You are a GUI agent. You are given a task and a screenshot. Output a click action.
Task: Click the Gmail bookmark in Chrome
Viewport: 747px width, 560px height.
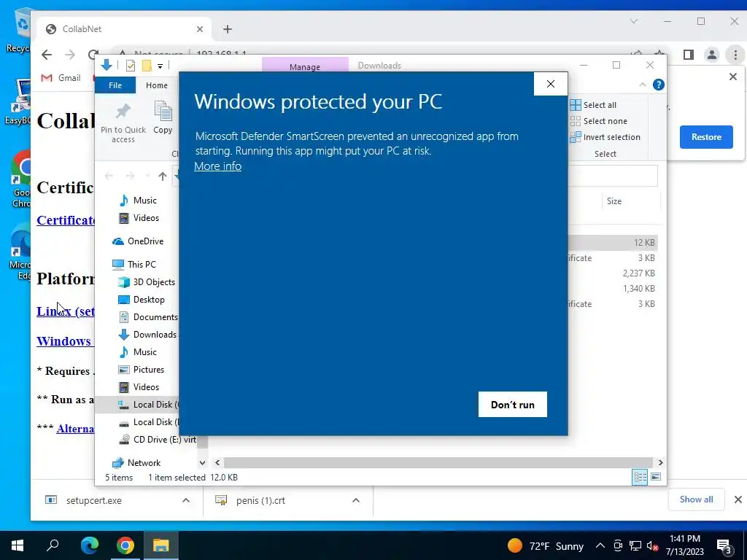pos(61,77)
